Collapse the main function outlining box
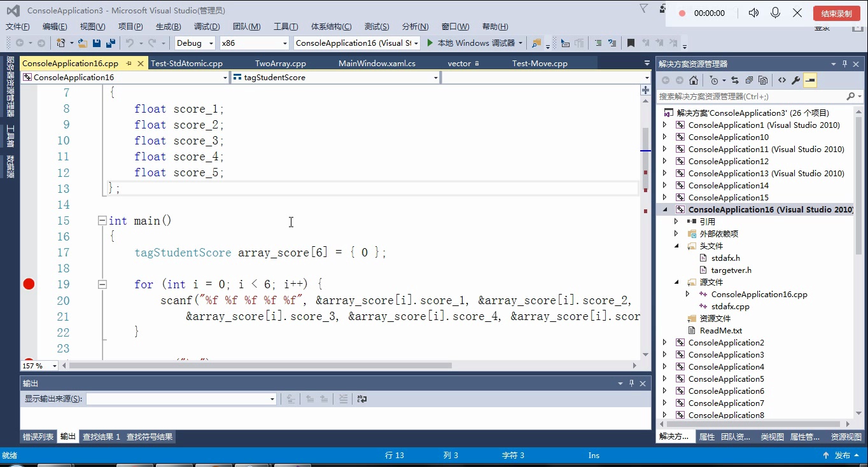 click(x=102, y=221)
